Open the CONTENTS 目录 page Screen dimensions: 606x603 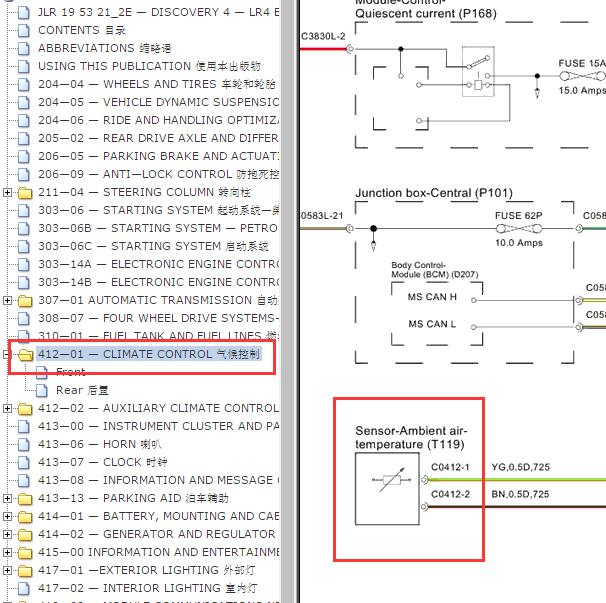82,30
